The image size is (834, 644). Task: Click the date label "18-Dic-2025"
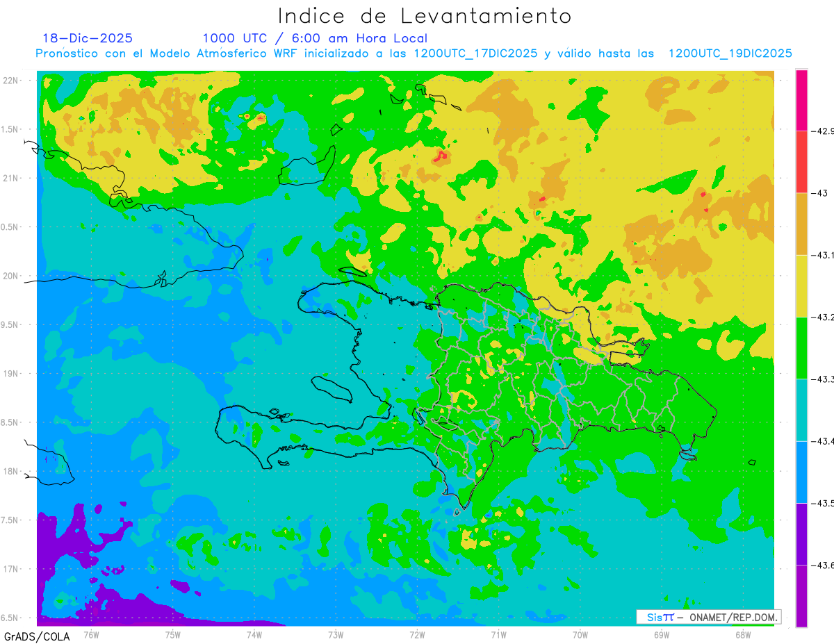point(88,38)
